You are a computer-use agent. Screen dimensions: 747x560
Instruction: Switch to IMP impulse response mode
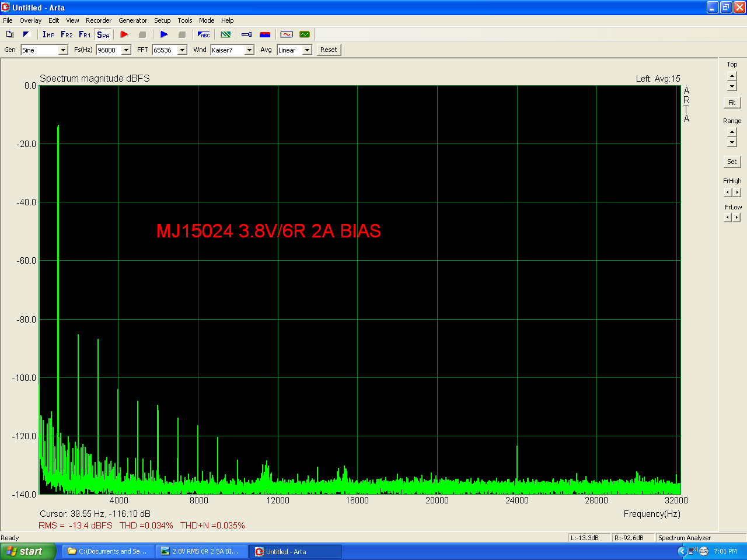[x=48, y=34]
